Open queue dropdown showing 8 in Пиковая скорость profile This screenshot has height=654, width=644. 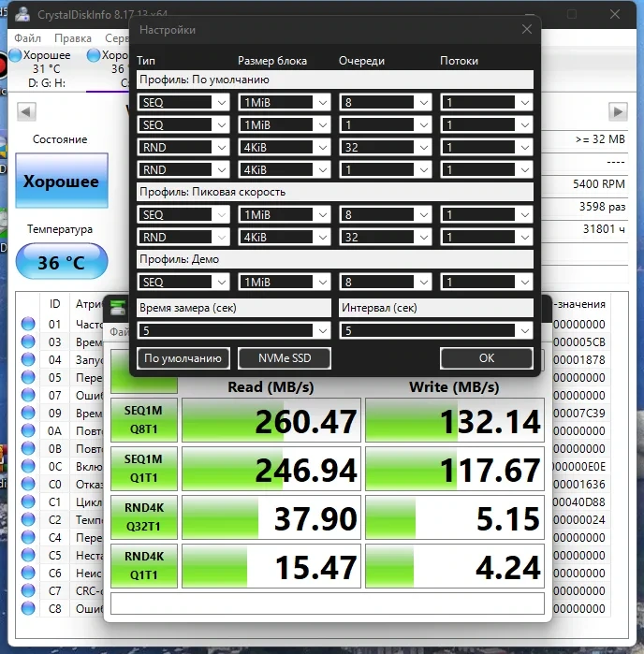(x=385, y=215)
